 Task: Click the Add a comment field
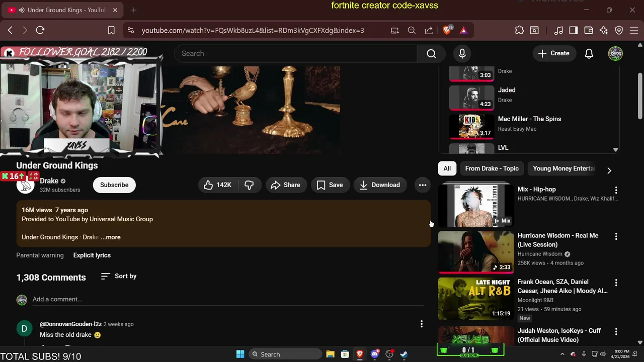[227, 299]
